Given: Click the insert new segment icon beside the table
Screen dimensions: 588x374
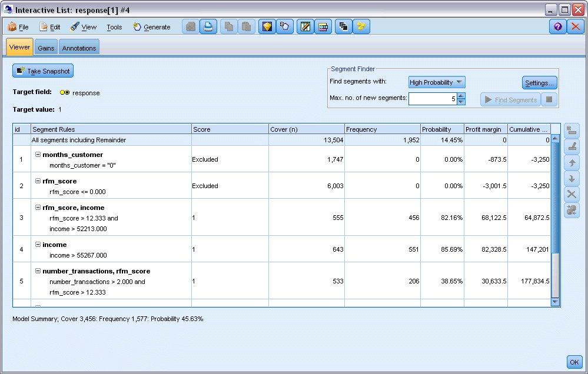Looking at the screenshot, I should 572,131.
